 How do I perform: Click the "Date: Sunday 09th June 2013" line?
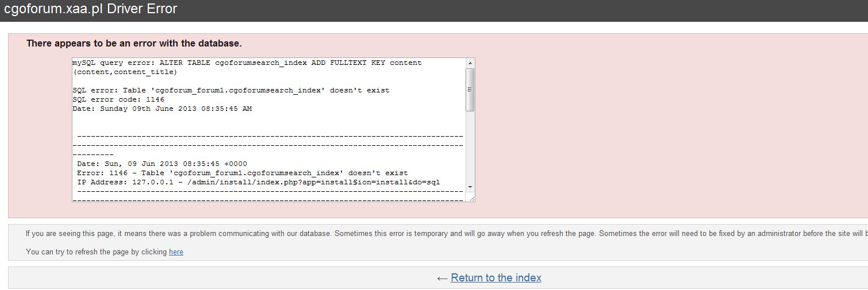click(162, 109)
